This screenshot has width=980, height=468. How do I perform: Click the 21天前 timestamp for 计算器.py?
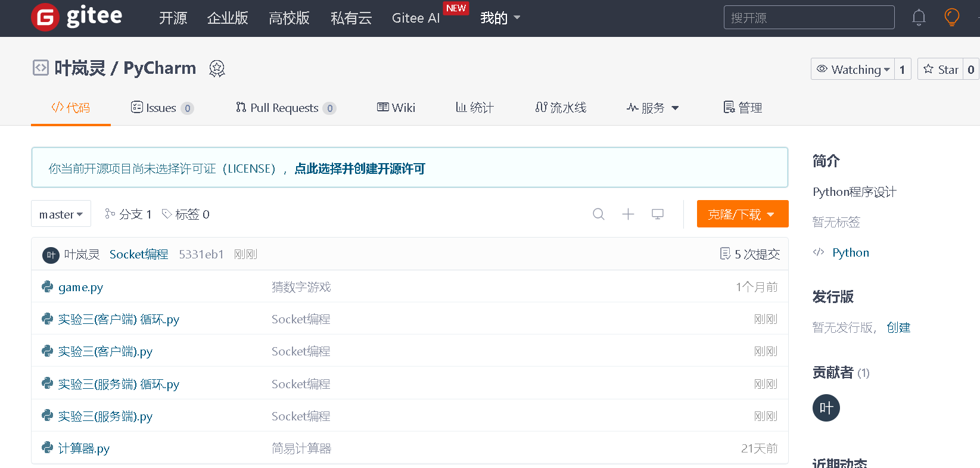click(760, 448)
